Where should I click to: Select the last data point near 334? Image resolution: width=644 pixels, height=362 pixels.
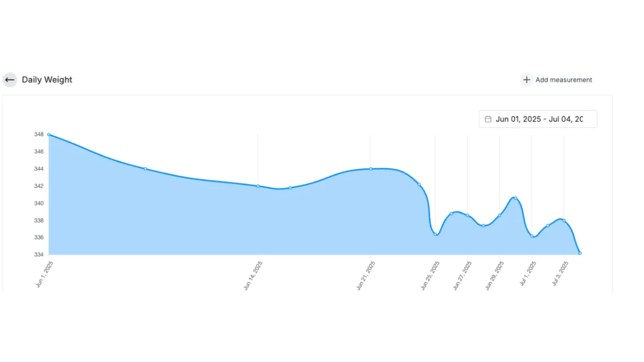point(580,253)
